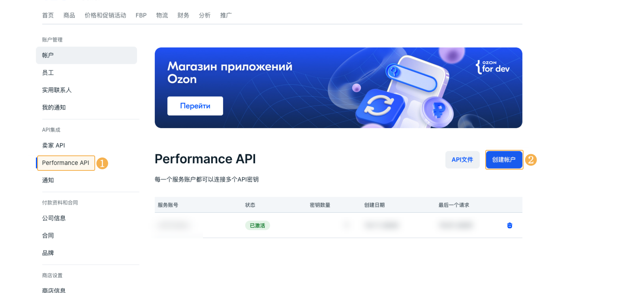The image size is (644, 293).
Task: Delete the activated service account via trash icon
Action: pyautogui.click(x=509, y=225)
